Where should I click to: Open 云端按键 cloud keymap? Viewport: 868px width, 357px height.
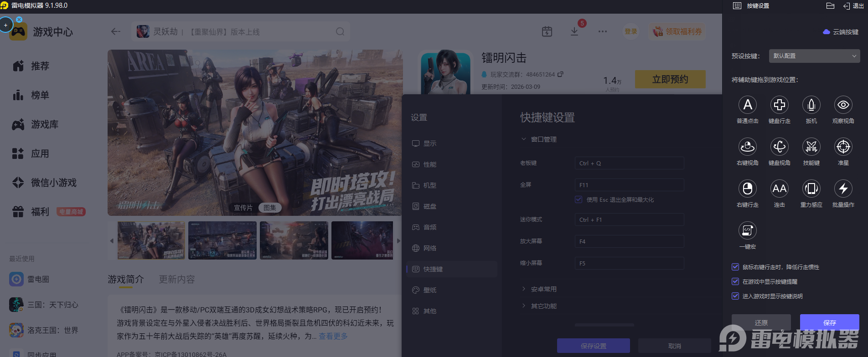841,32
